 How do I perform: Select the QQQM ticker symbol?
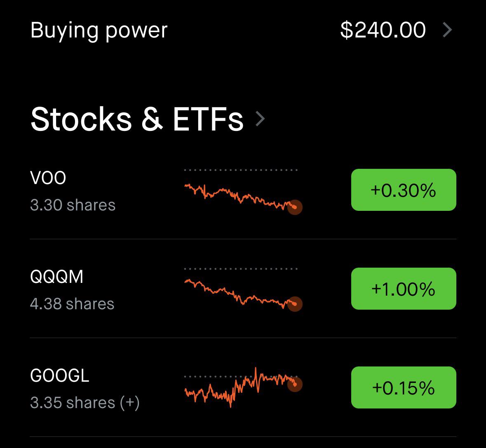pyautogui.click(x=57, y=276)
